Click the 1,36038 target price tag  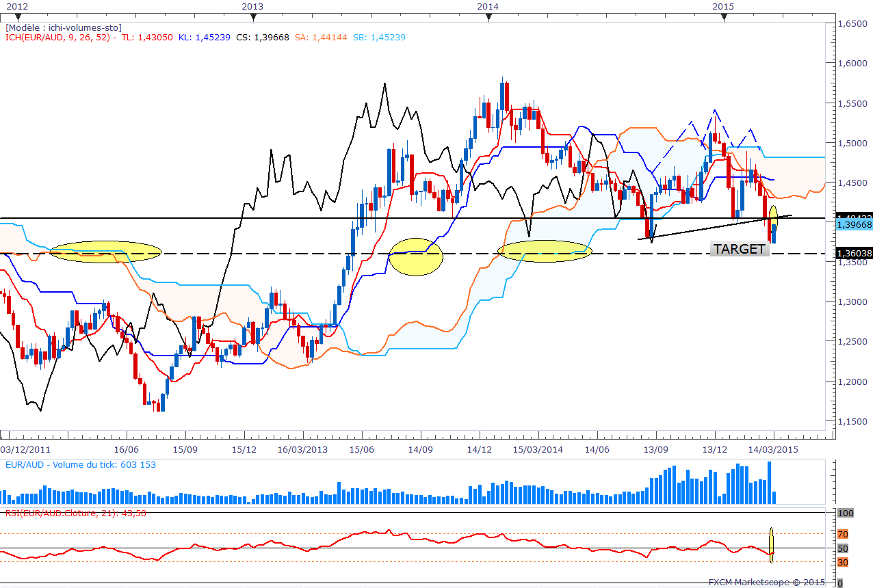(x=854, y=254)
